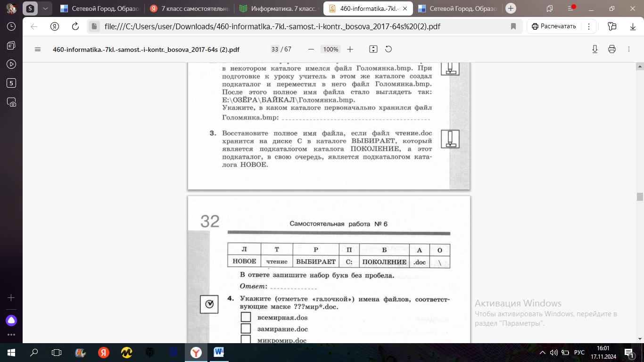Click the play icon in the sidebar
Viewport: 644px width, 362px height.
click(x=11, y=64)
